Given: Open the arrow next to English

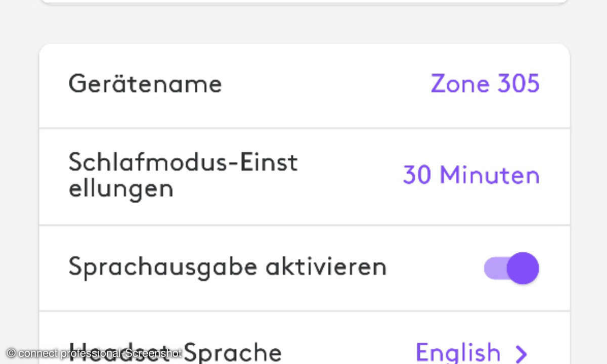Looking at the screenshot, I should (x=521, y=353).
